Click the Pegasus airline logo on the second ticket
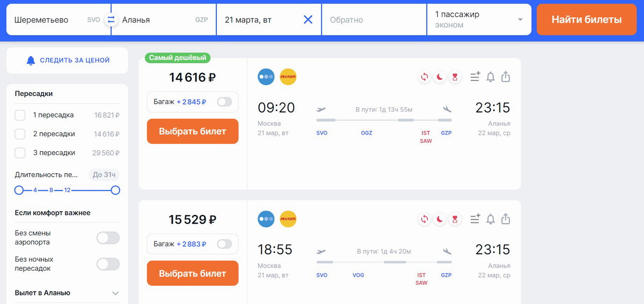This screenshot has height=304, width=644. [x=288, y=219]
